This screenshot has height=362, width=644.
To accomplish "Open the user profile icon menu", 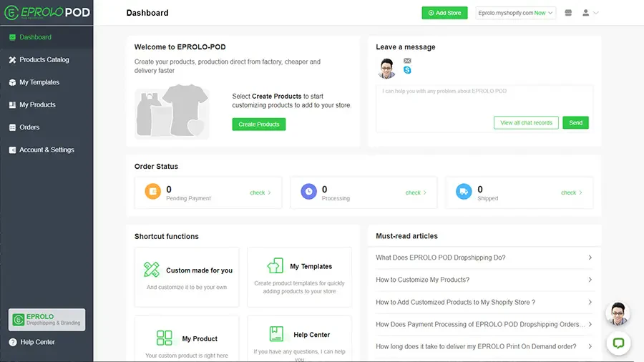I will pyautogui.click(x=585, y=13).
